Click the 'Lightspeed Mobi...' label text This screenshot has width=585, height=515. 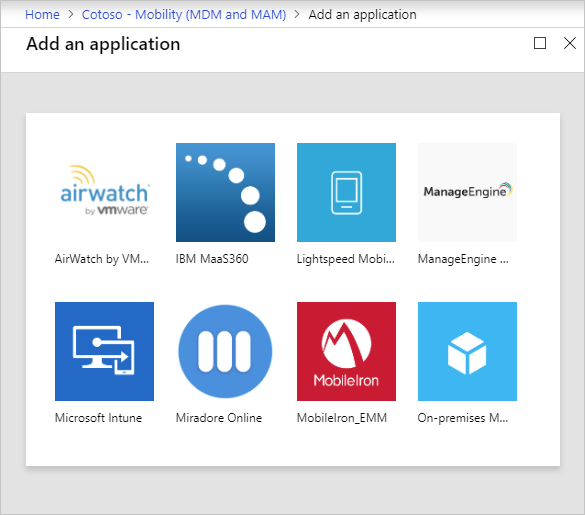pos(345,259)
